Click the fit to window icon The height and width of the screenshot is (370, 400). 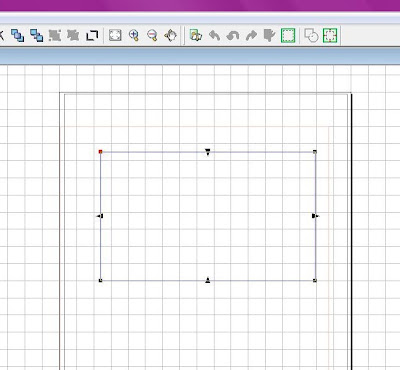click(115, 35)
